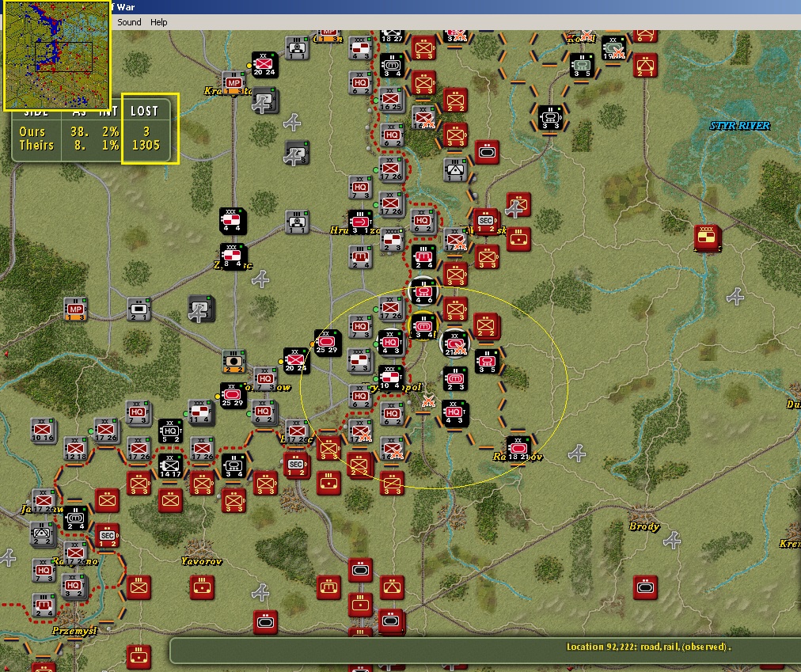Select the red XXXX army unit in the east
This screenshot has width=801, height=672.
pos(707,237)
